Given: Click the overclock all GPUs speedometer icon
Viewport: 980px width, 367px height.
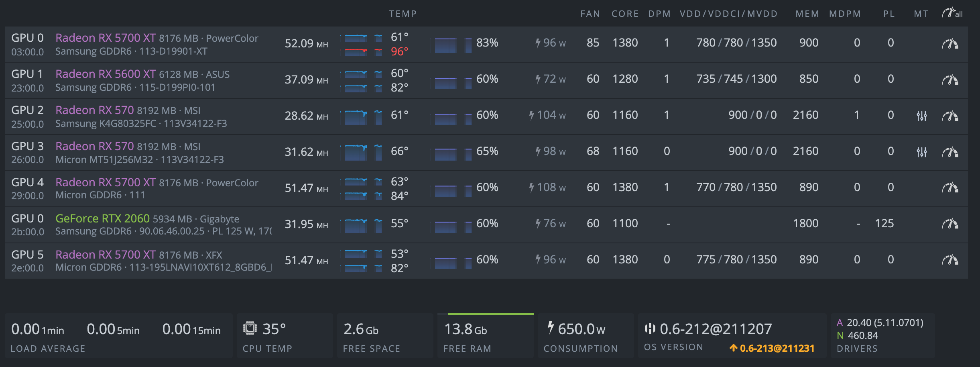Looking at the screenshot, I should [952, 13].
